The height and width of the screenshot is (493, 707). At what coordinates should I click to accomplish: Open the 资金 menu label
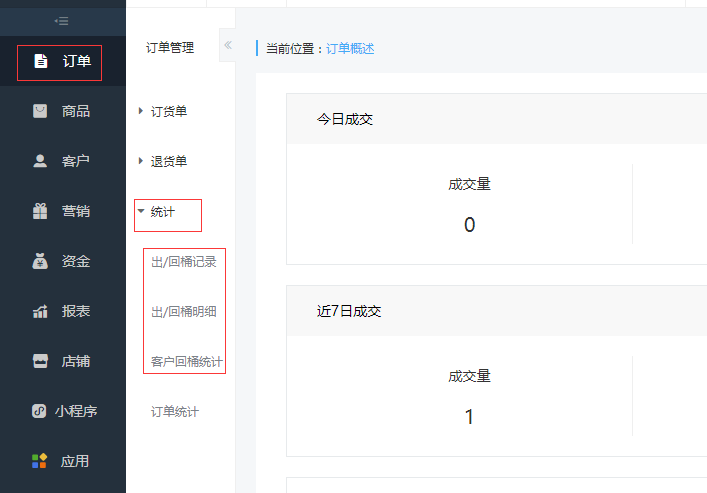click(x=76, y=261)
